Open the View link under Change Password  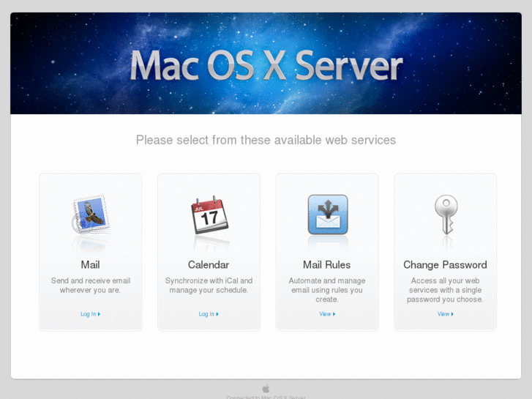pos(445,314)
